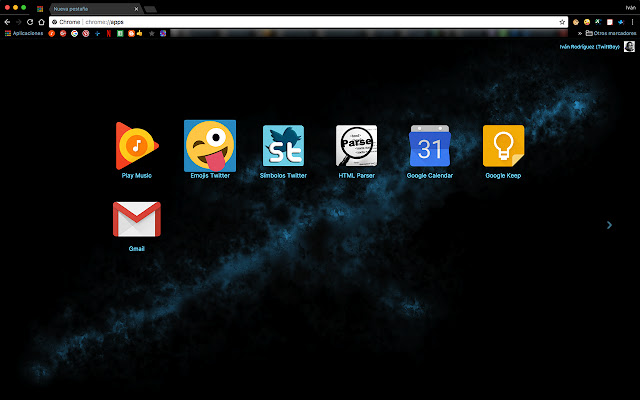Expand hidden bookmarks double chevron

pos(580,33)
